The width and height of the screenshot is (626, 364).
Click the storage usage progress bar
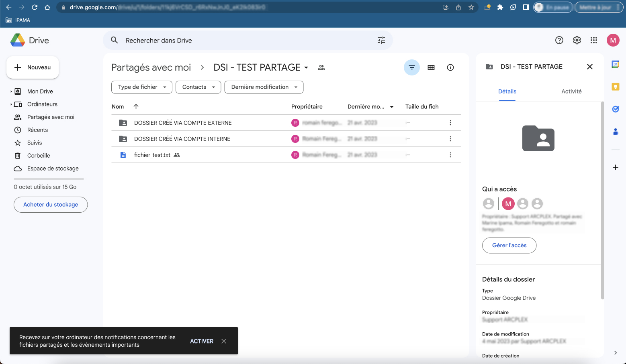[49, 179]
